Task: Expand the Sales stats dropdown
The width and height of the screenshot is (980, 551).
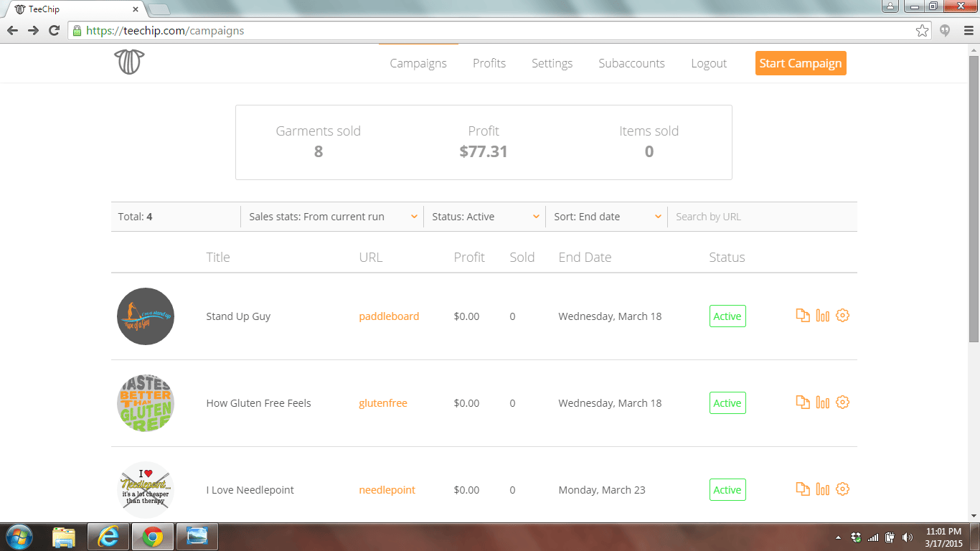Action: (x=332, y=217)
